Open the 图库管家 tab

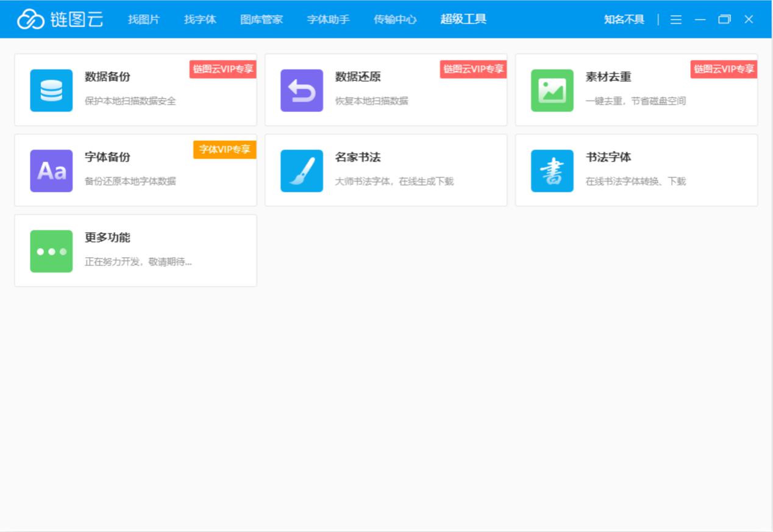coord(262,20)
